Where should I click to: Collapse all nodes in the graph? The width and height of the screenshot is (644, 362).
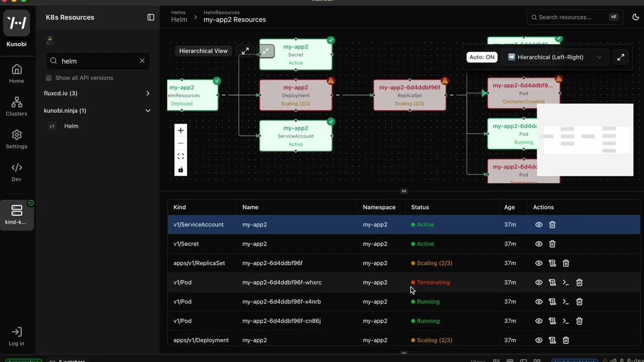tap(267, 51)
